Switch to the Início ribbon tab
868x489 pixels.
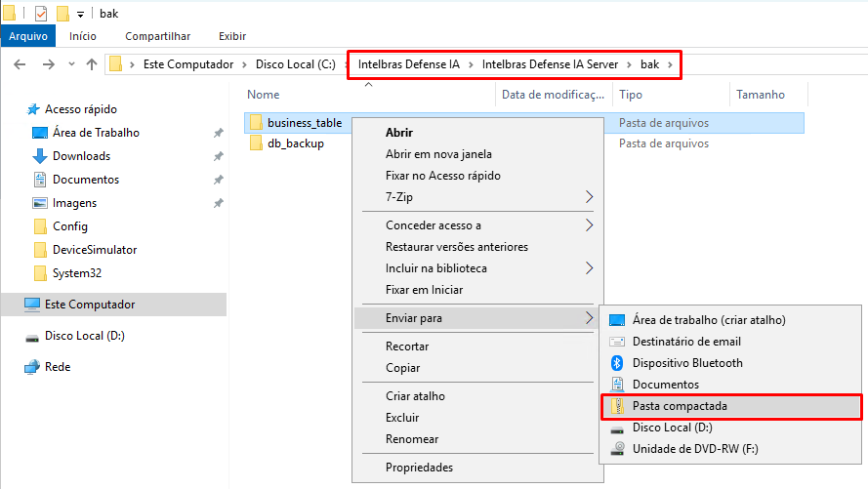(x=82, y=36)
